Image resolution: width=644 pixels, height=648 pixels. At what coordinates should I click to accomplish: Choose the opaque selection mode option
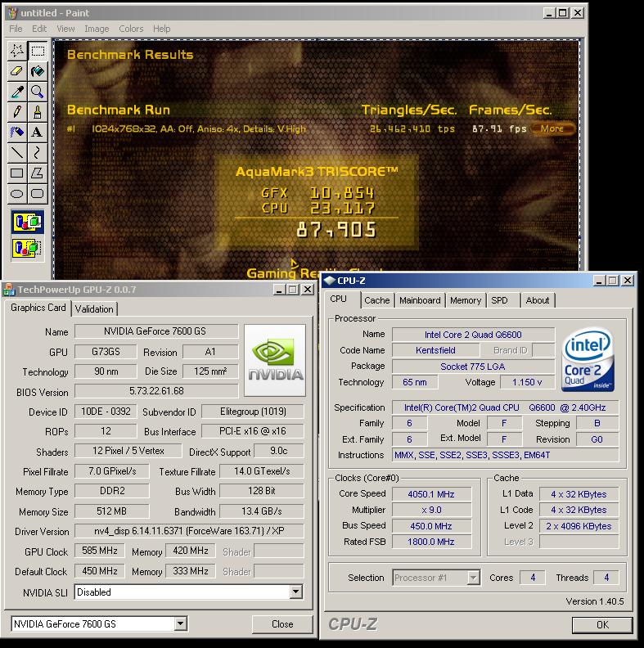(x=28, y=223)
